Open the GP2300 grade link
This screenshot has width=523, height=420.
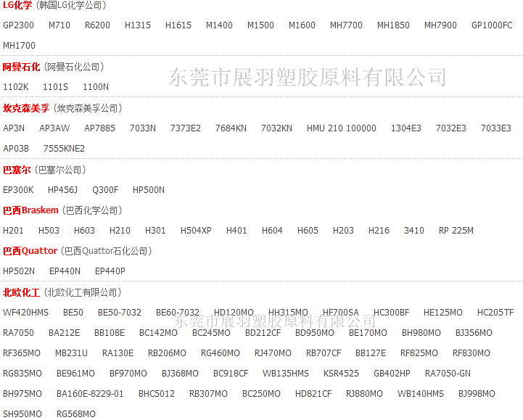click(18, 25)
